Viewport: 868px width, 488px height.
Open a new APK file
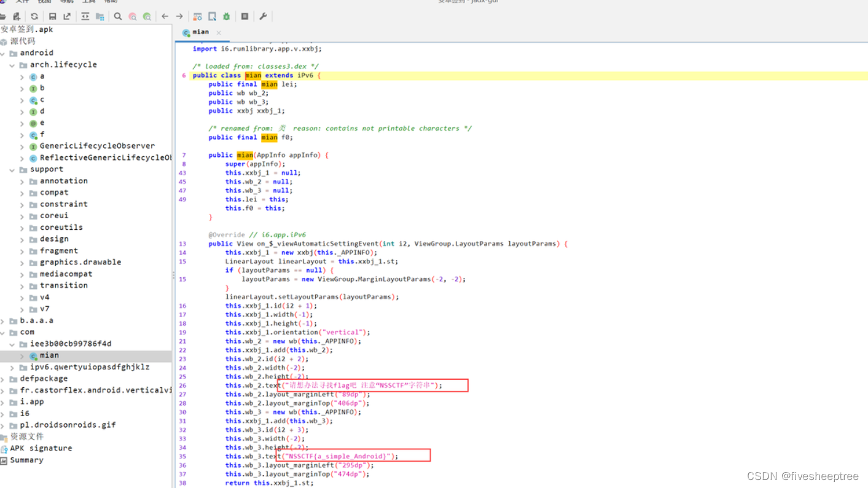(x=4, y=17)
